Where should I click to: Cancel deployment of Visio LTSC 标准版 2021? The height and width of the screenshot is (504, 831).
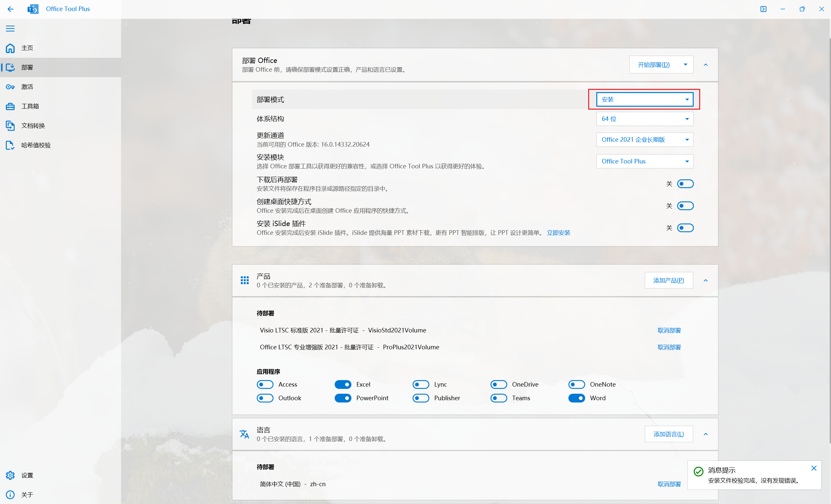pyautogui.click(x=669, y=330)
